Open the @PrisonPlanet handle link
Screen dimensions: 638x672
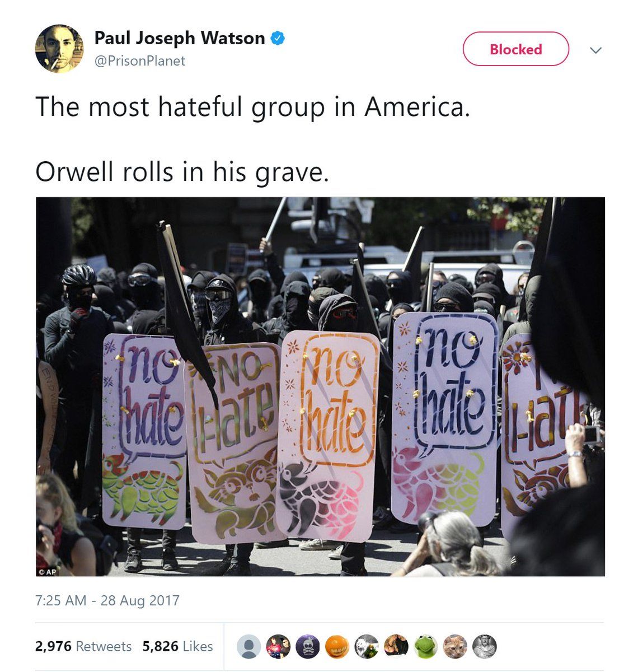(139, 60)
